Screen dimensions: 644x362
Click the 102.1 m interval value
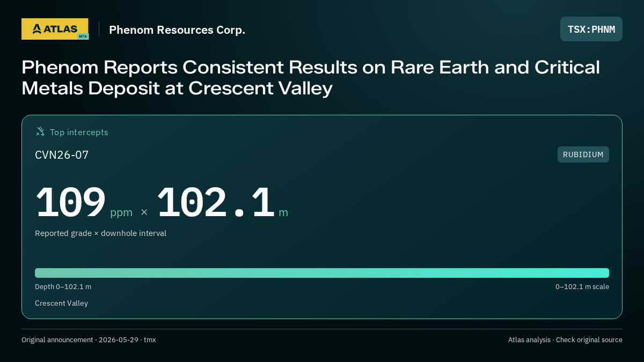[x=222, y=203]
